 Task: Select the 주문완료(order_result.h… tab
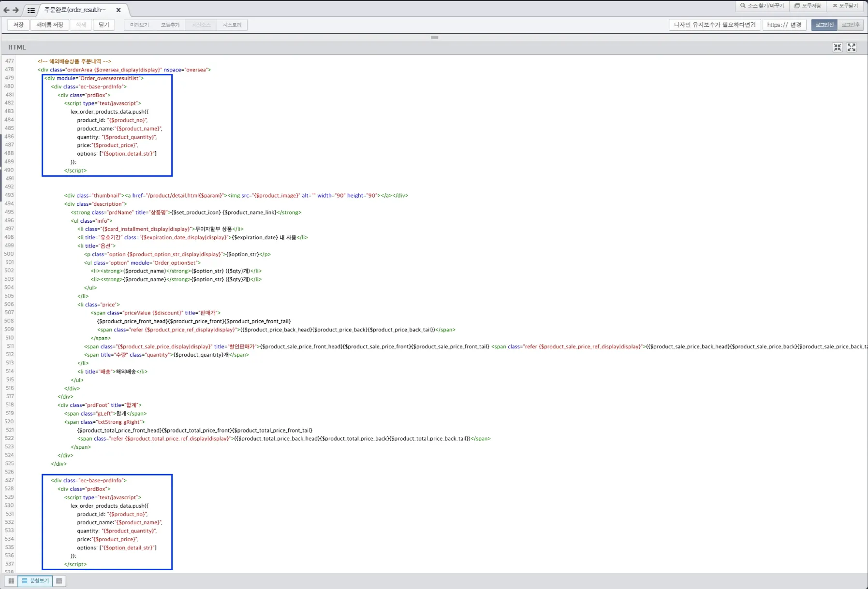(75, 10)
